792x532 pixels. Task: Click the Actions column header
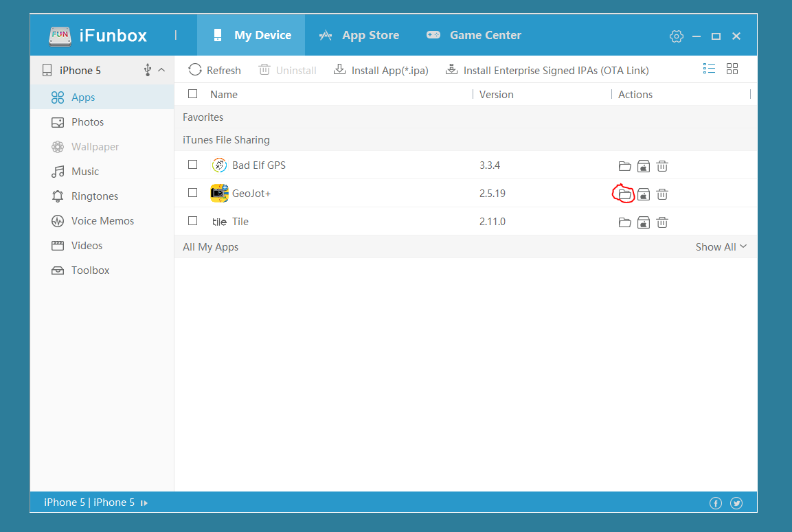tap(635, 95)
